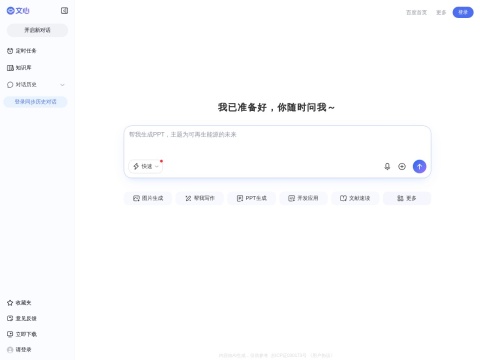The height and width of the screenshot is (360, 480).
Task: Start a new chat with 开启新对话
Action: [x=37, y=30]
